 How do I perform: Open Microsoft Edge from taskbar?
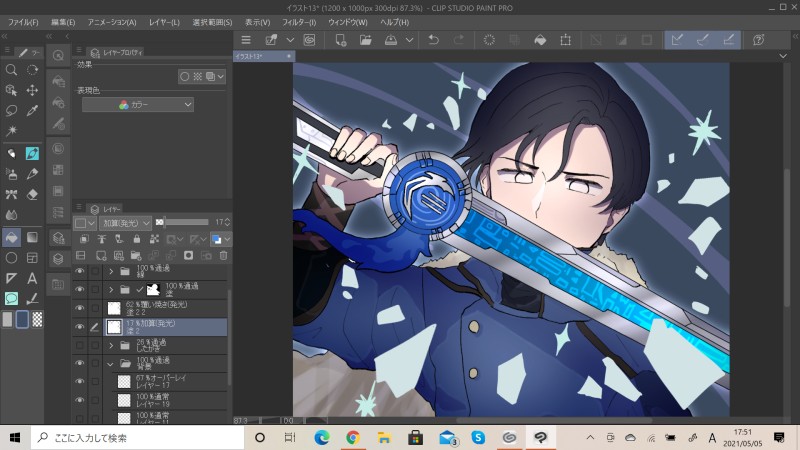click(x=321, y=438)
